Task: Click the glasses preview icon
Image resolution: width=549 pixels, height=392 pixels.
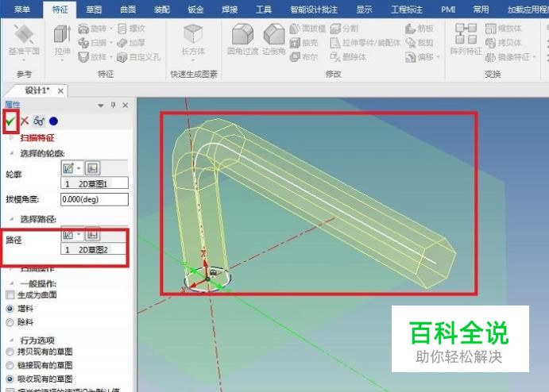Action: point(39,121)
